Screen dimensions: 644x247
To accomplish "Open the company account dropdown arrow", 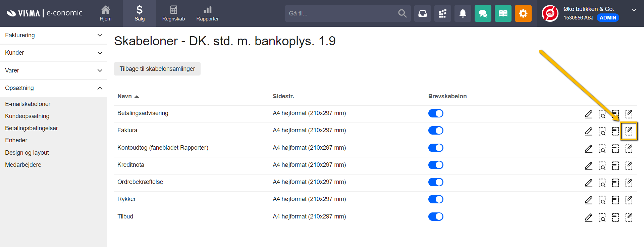I will (634, 10).
